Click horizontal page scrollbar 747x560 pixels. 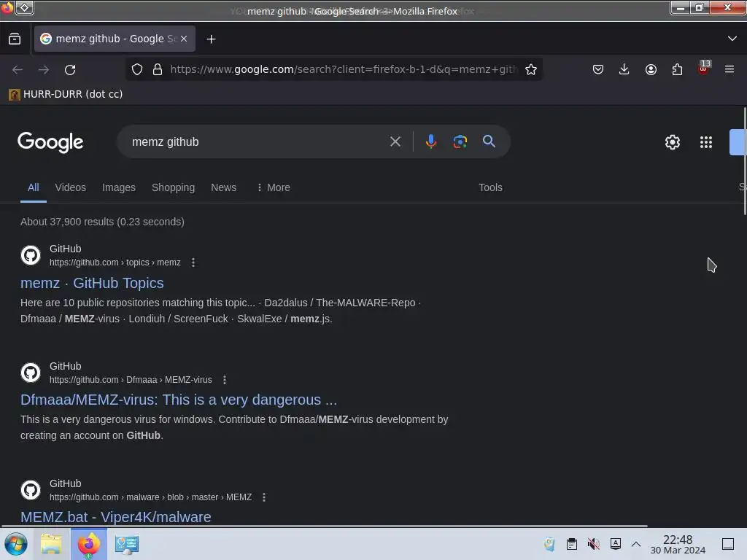[x=324, y=526]
